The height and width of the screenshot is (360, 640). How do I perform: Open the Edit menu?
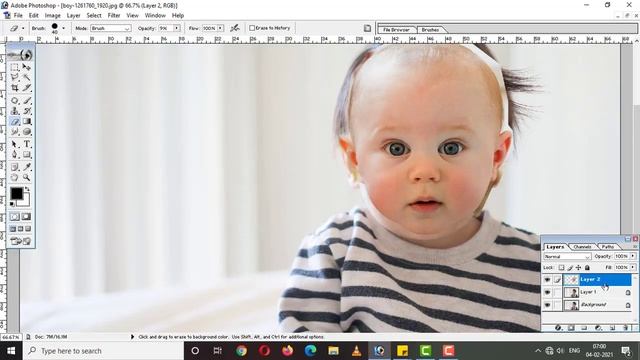(33, 16)
